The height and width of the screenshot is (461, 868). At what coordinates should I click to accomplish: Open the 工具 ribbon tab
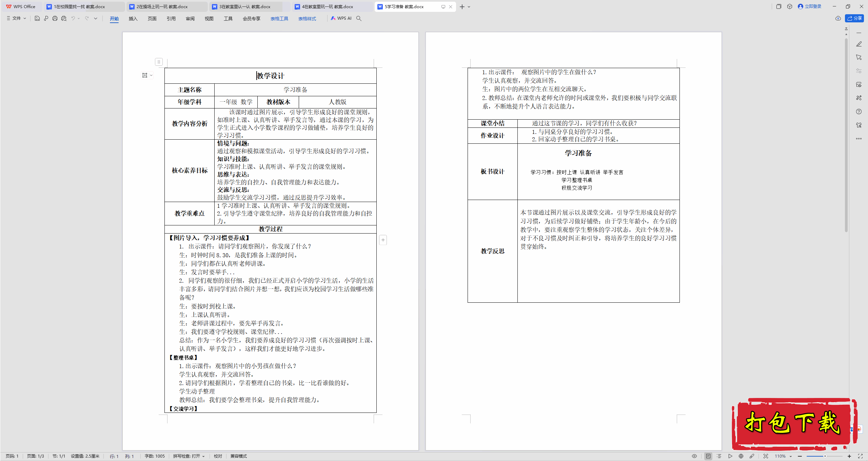pos(228,19)
